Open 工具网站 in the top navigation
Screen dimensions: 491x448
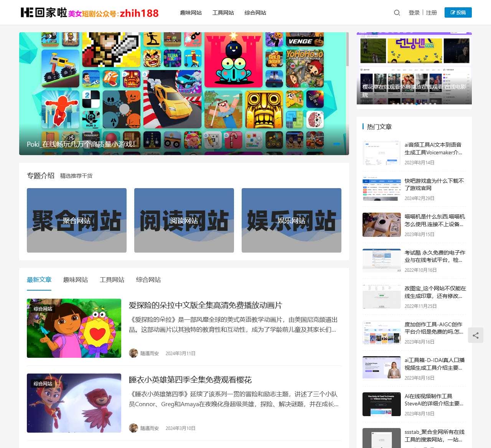tap(223, 13)
